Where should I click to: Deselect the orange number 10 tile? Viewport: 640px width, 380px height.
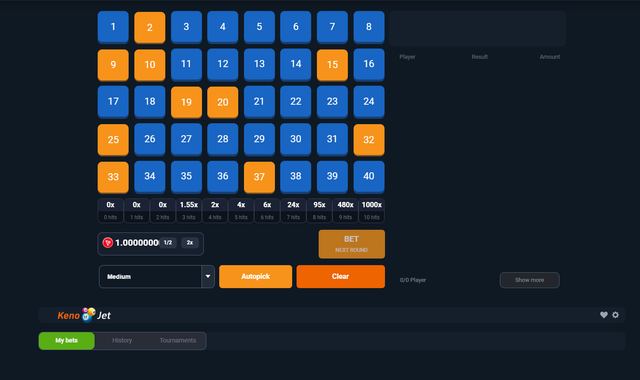tap(150, 64)
